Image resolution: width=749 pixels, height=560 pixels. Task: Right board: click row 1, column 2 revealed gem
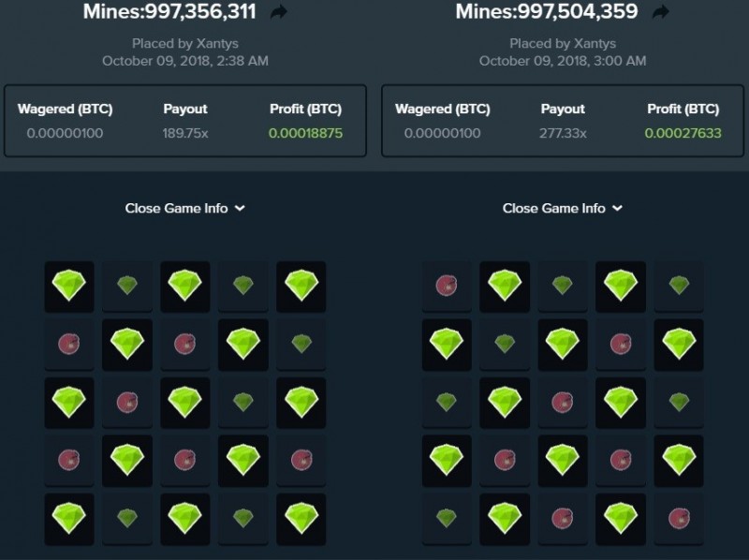tap(505, 287)
